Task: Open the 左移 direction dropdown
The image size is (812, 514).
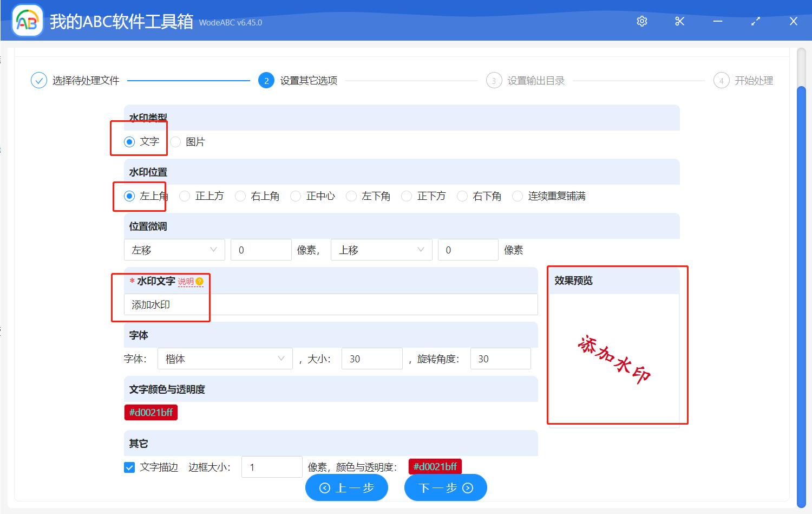Action: click(x=174, y=250)
